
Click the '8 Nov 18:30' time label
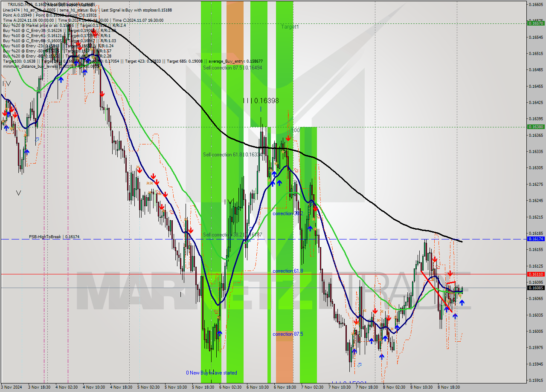[x=449, y=387]
